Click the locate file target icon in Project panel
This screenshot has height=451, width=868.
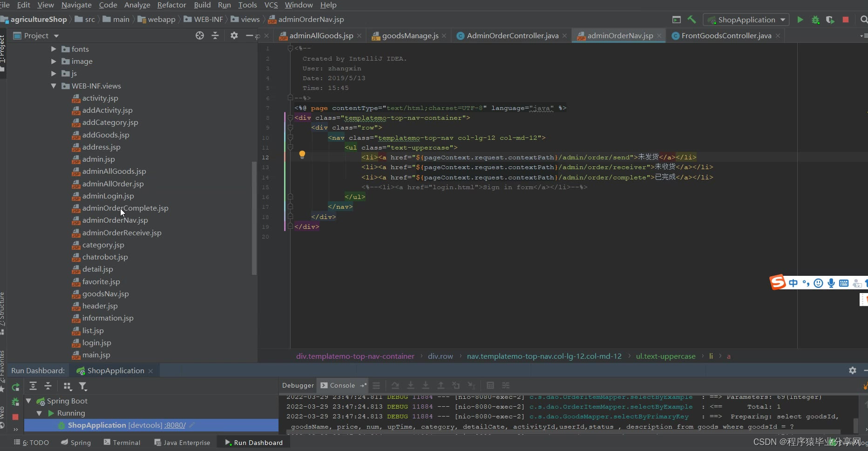coord(200,35)
